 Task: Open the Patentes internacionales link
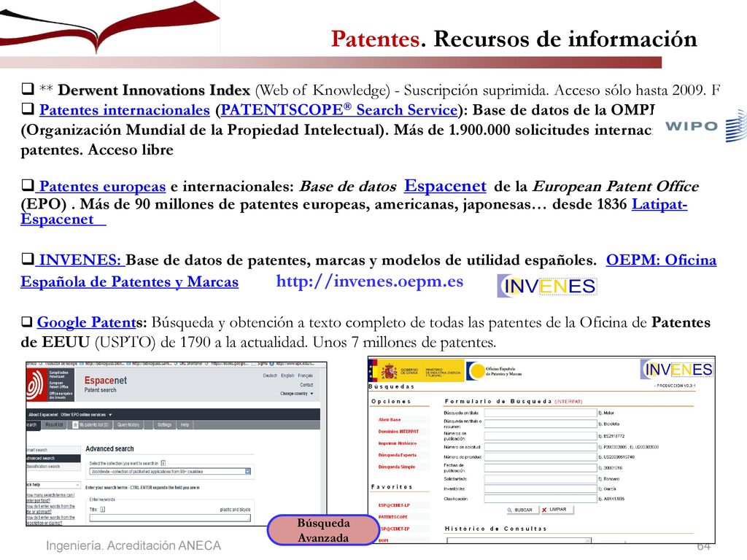pyautogui.click(x=124, y=110)
